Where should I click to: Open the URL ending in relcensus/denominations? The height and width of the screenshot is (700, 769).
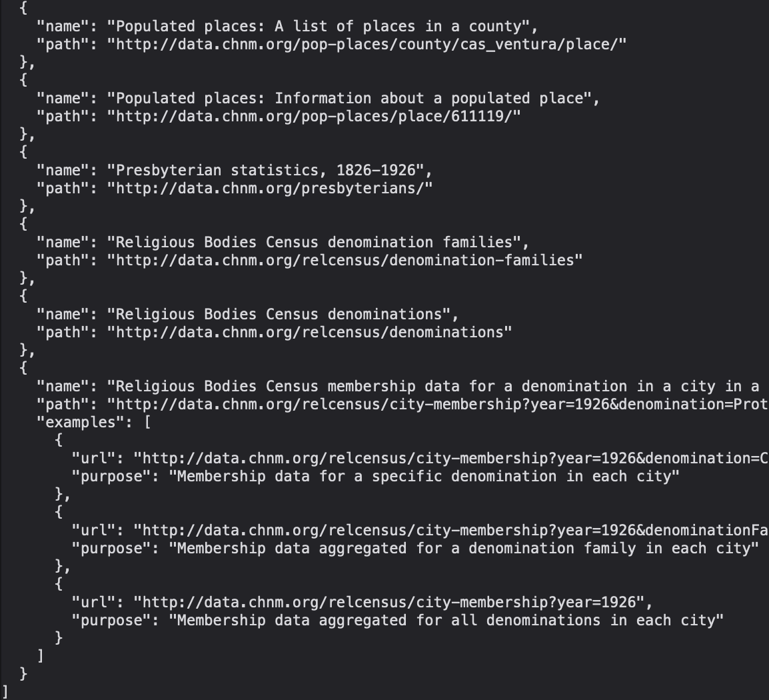click(309, 332)
